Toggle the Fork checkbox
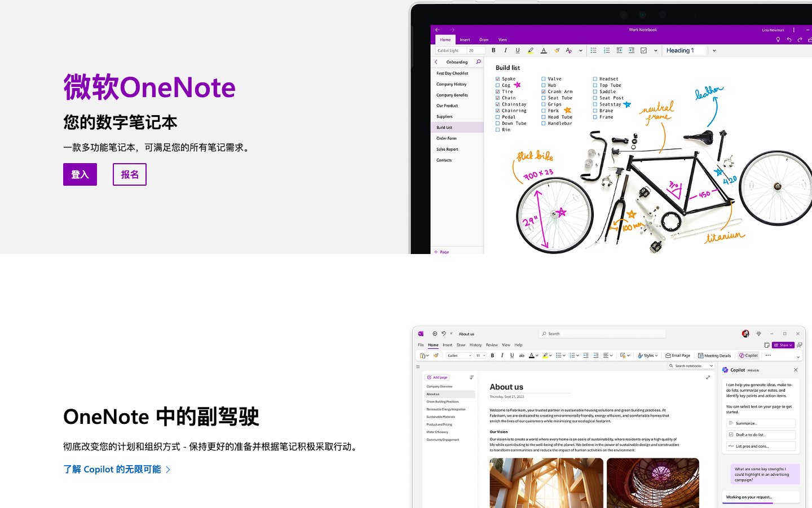Viewport: 812px width, 508px height. 544,111
